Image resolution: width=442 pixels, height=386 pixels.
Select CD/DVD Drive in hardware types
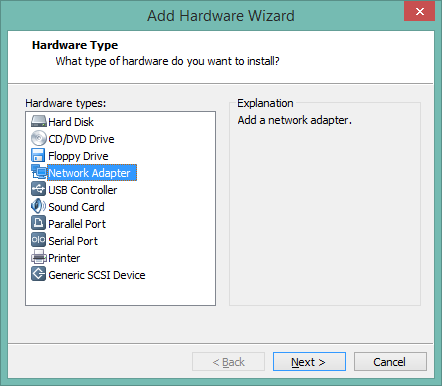click(81, 139)
